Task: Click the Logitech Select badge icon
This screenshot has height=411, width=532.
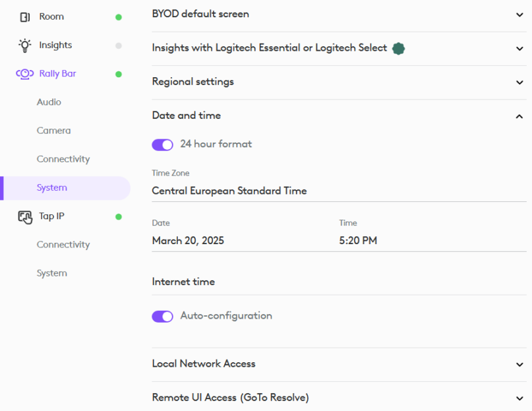Action: tap(398, 48)
